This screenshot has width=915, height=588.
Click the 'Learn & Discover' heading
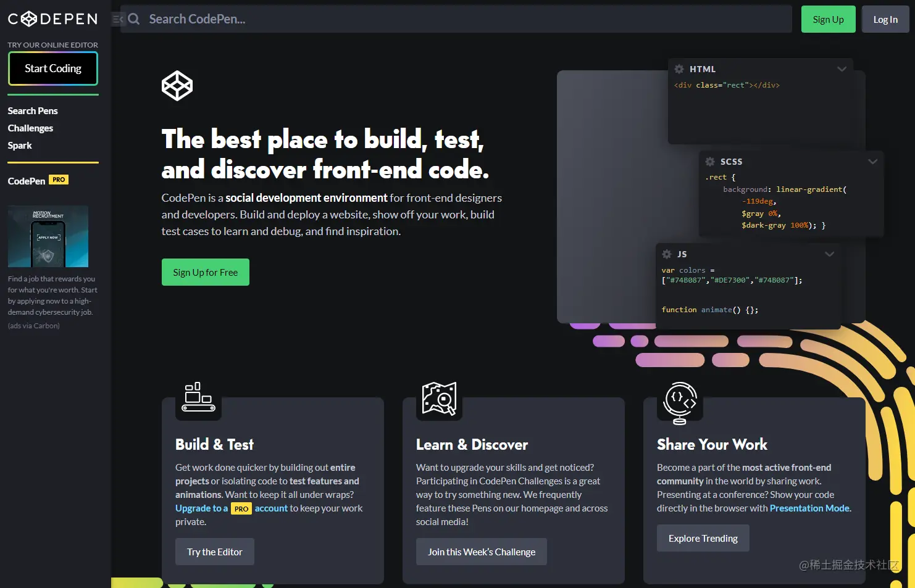472,445
